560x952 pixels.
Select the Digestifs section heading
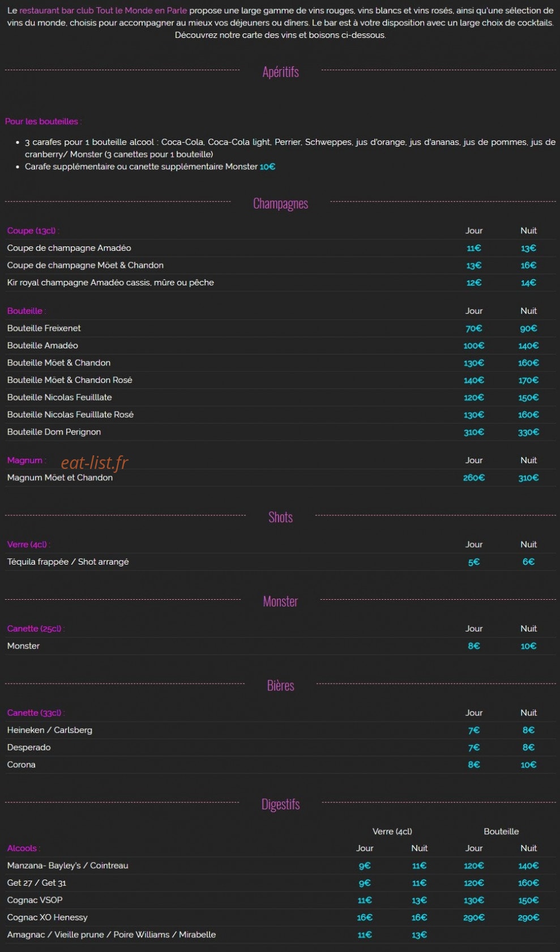(280, 804)
